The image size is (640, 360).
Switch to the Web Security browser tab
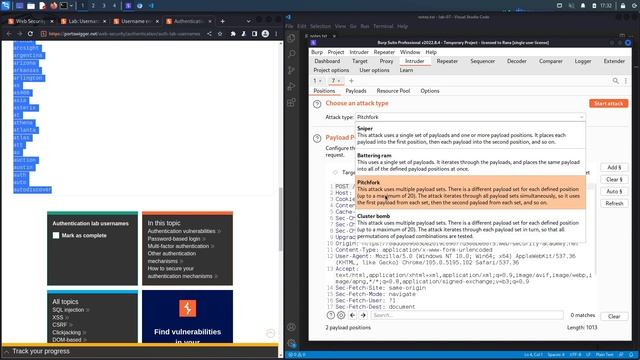(x=31, y=21)
